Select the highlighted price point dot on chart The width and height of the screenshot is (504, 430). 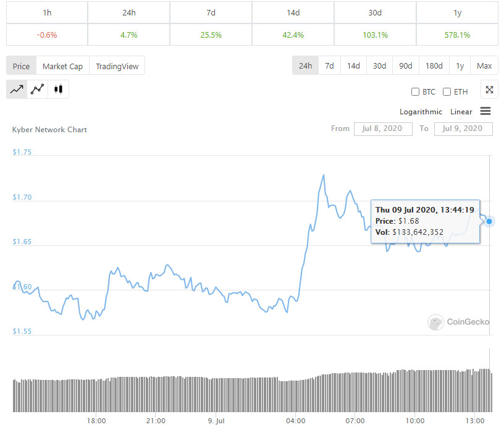tap(489, 221)
